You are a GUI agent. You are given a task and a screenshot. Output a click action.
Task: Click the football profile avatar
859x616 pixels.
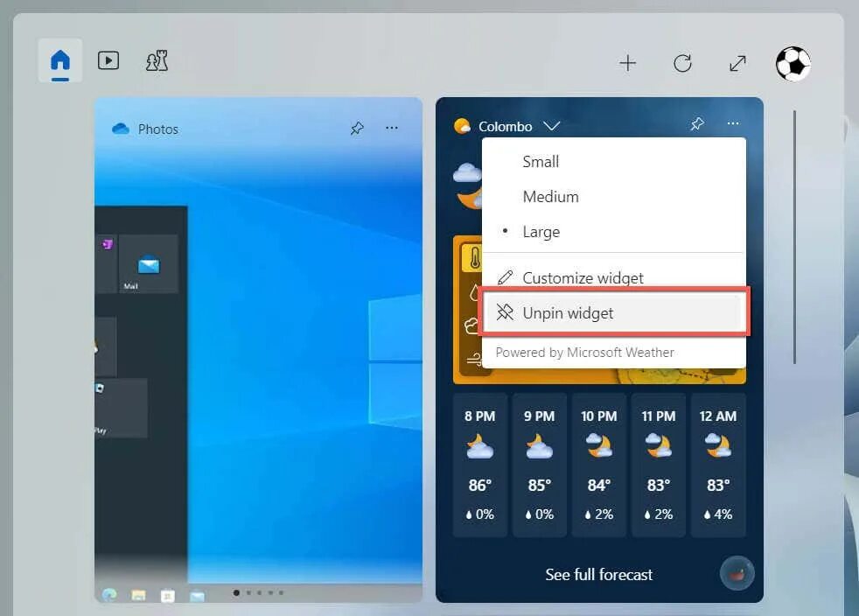[x=793, y=63]
